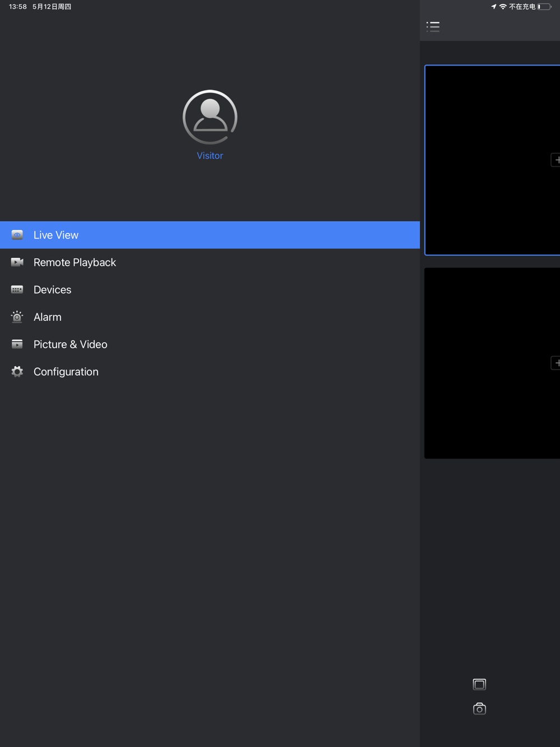
Task: Open the Configuration settings entry
Action: coord(210,372)
